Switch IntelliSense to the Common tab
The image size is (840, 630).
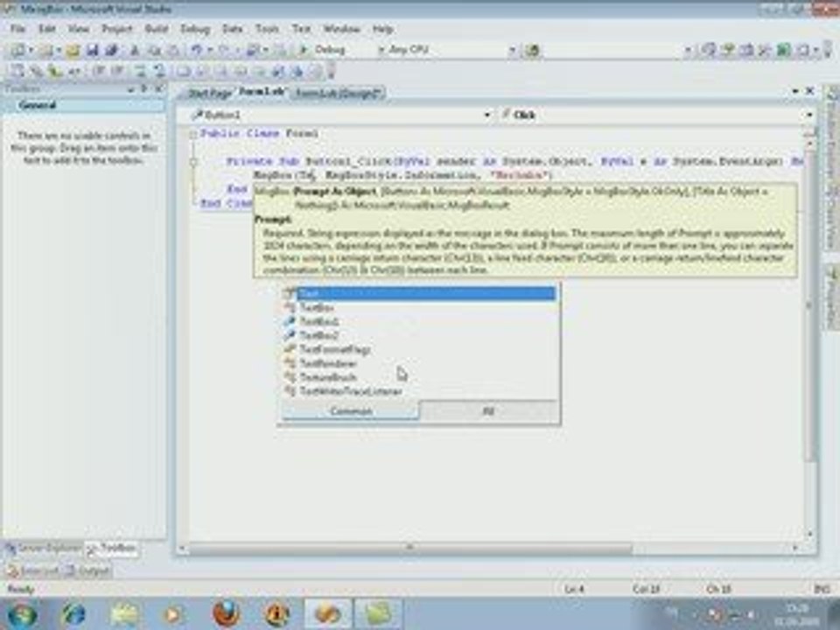(x=351, y=411)
